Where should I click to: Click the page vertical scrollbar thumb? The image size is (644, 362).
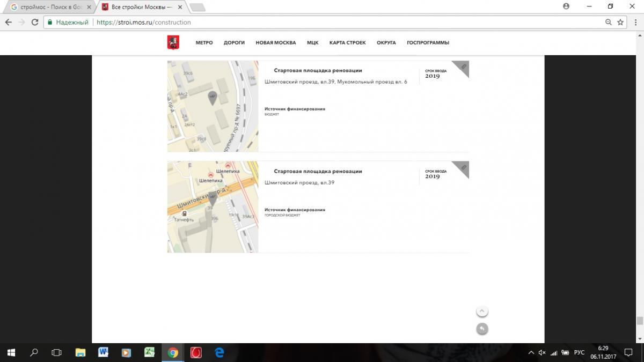pyautogui.click(x=640, y=321)
